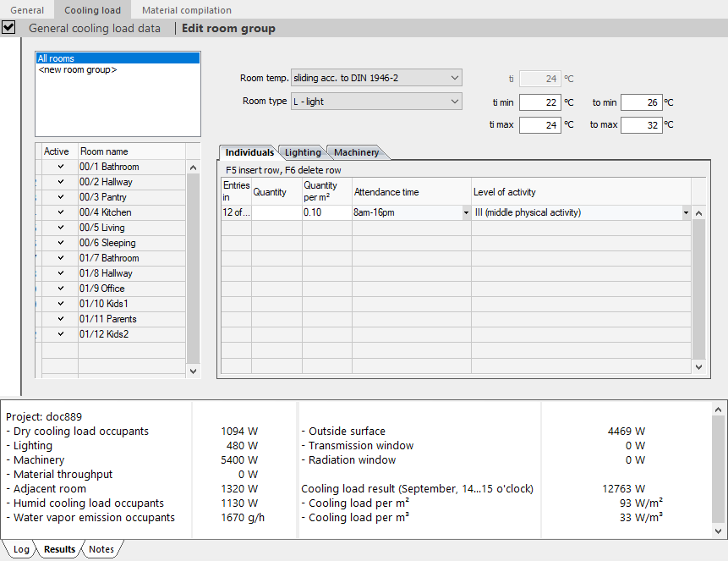Click the room list scroll down arrow

[x=193, y=371]
